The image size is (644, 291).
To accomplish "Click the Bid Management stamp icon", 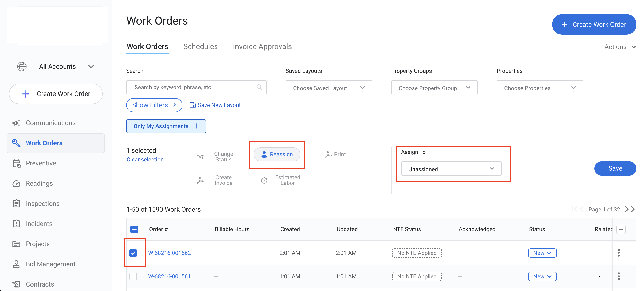I will point(16,264).
